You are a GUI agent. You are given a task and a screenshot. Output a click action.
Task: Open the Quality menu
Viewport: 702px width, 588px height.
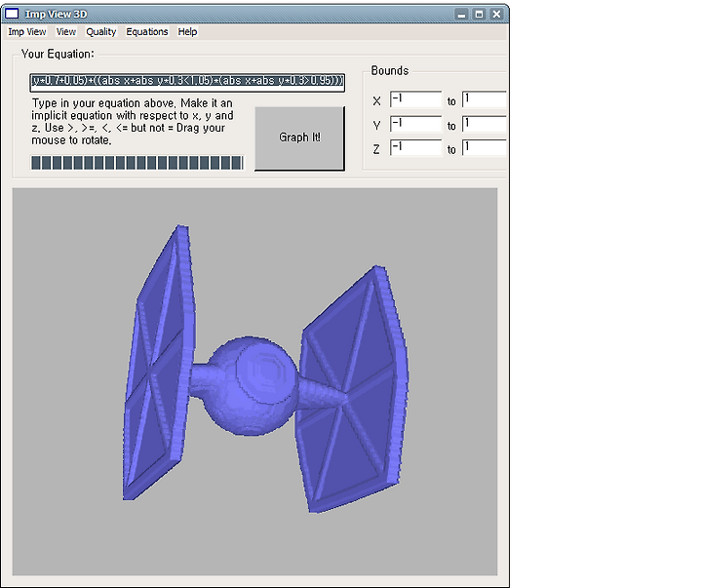(x=101, y=32)
